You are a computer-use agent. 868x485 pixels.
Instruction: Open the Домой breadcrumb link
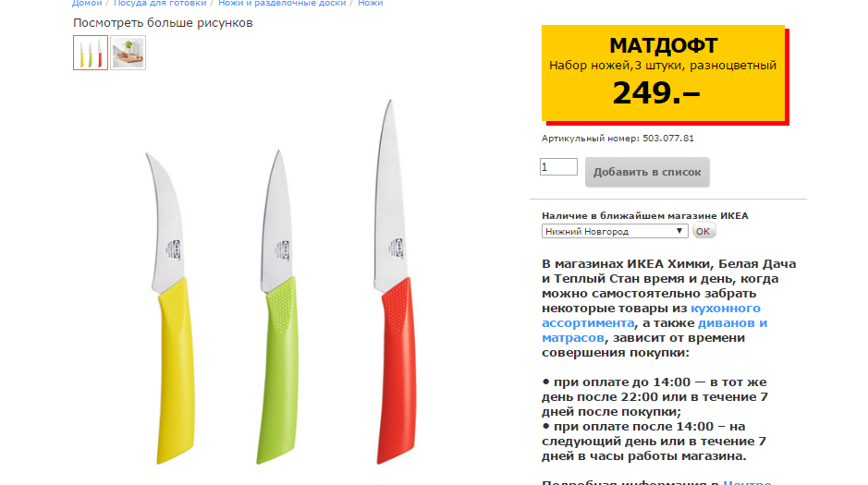(x=87, y=4)
